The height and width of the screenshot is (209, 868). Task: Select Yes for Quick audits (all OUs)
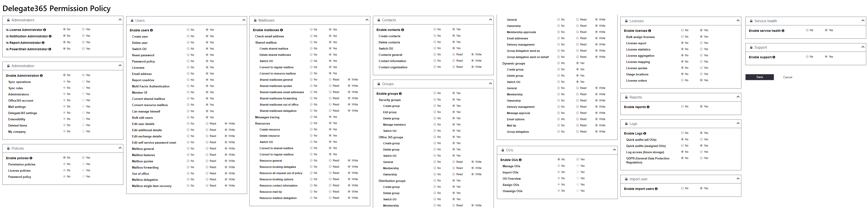click(701, 139)
